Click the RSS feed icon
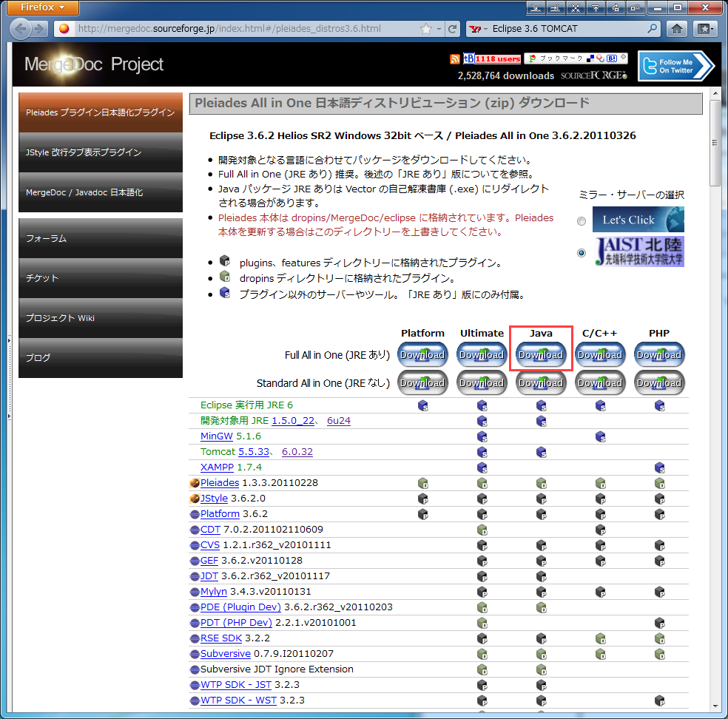This screenshot has width=728, height=719. [x=455, y=58]
